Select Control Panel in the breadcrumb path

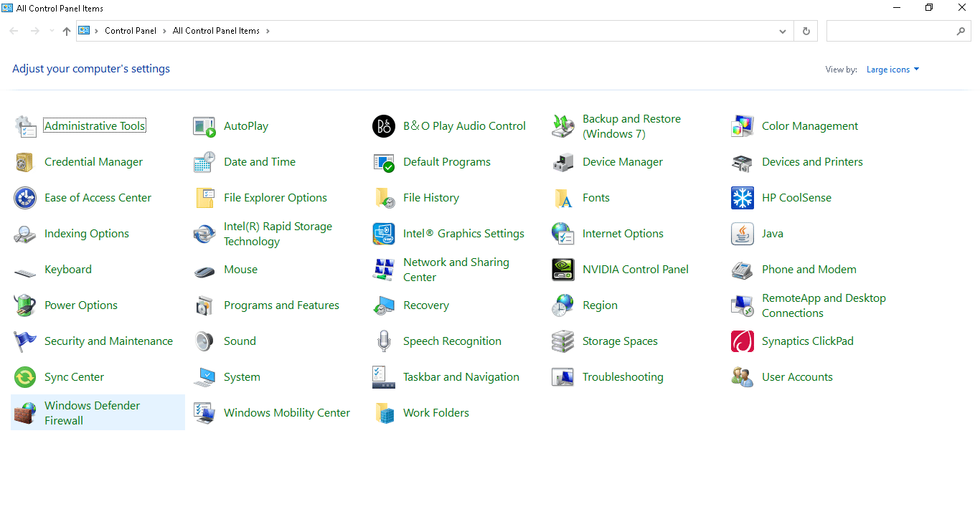130,32
